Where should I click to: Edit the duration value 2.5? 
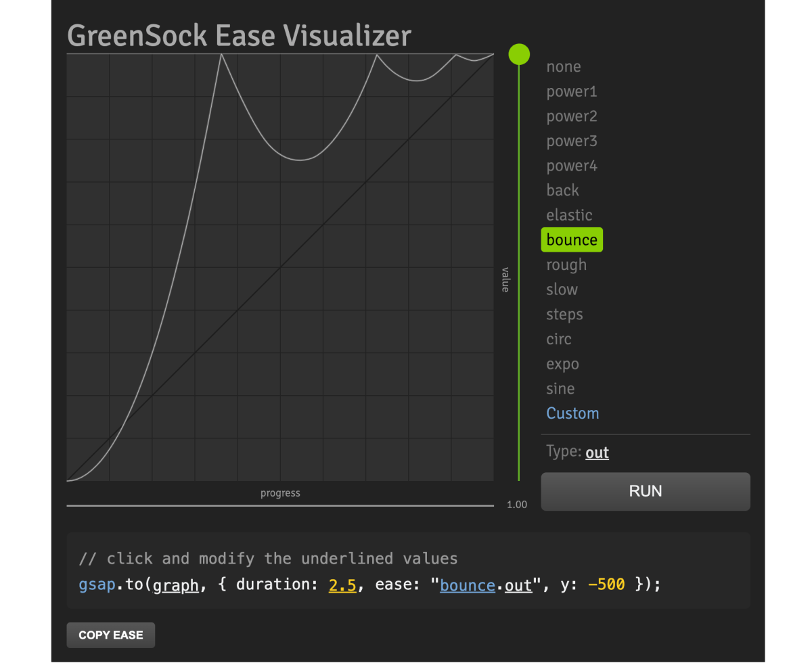342,585
